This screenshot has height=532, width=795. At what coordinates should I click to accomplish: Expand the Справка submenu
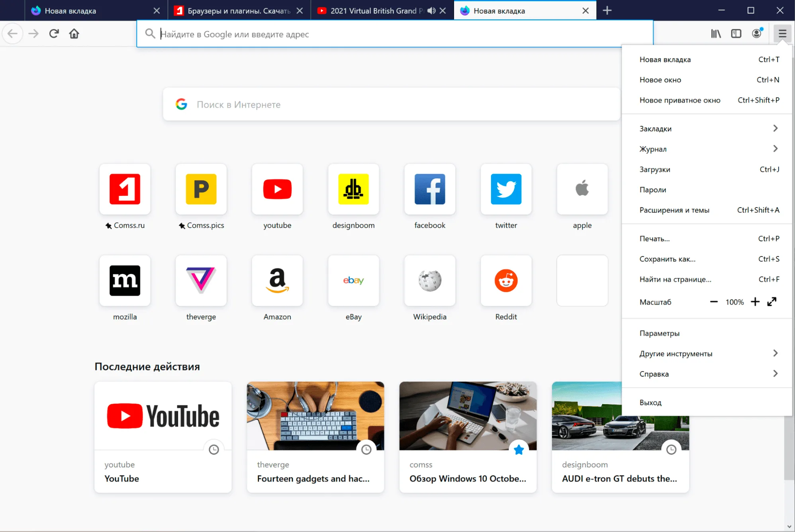pyautogui.click(x=707, y=374)
